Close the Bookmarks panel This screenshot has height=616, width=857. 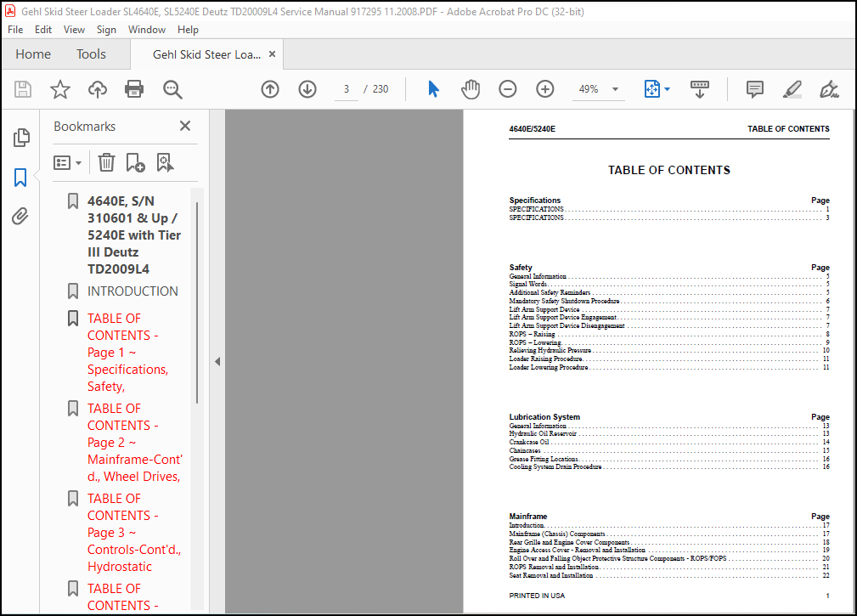click(x=185, y=127)
